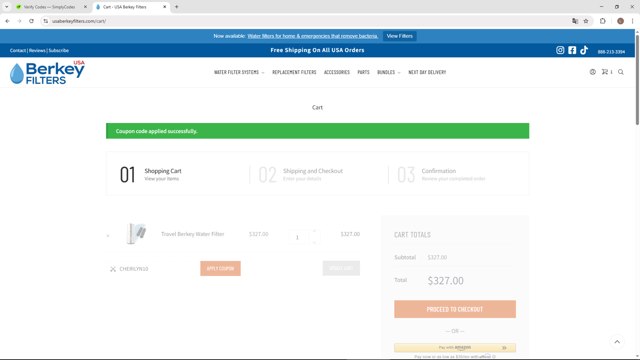Bookmark this page with star icon
Screen dimensions: 640x360
point(586,21)
